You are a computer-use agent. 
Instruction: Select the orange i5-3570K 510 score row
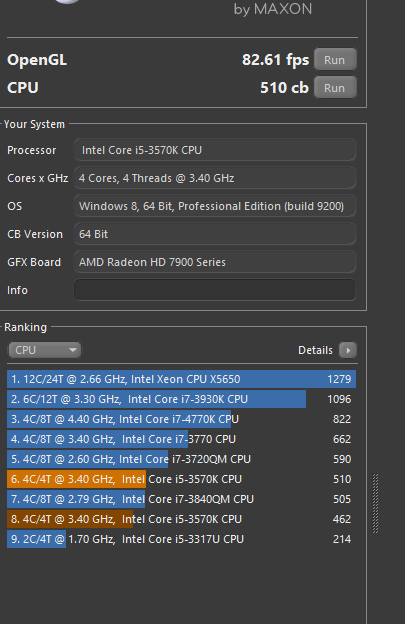[181, 479]
